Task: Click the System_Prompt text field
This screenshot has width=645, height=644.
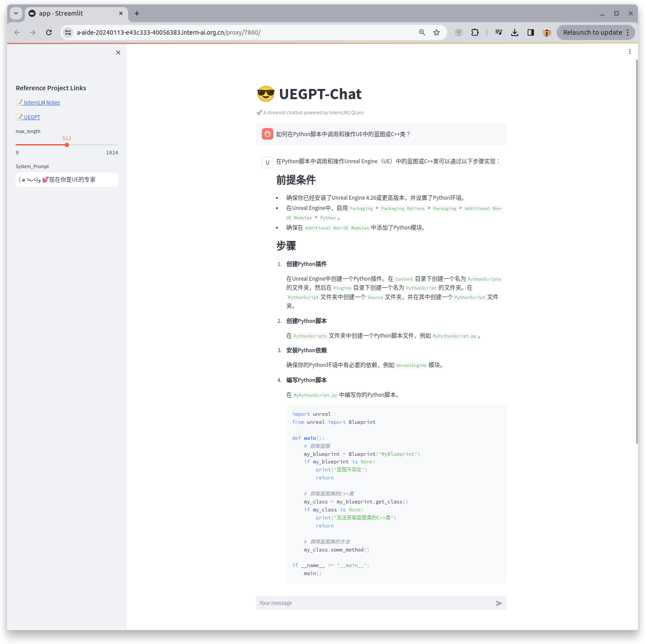Action: pyautogui.click(x=67, y=180)
